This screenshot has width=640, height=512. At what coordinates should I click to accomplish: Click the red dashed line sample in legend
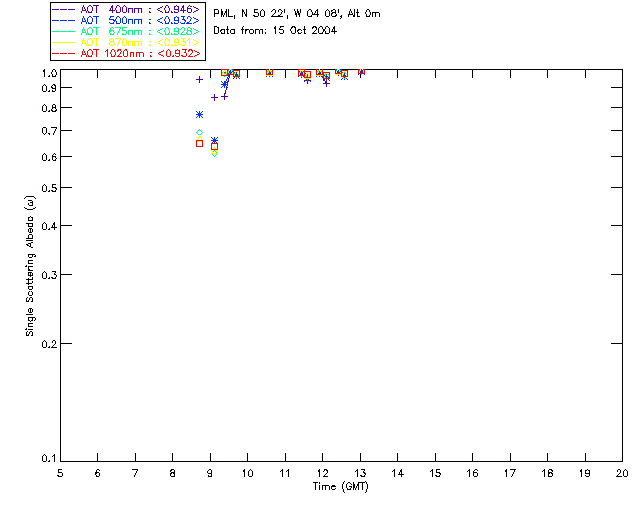64,53
